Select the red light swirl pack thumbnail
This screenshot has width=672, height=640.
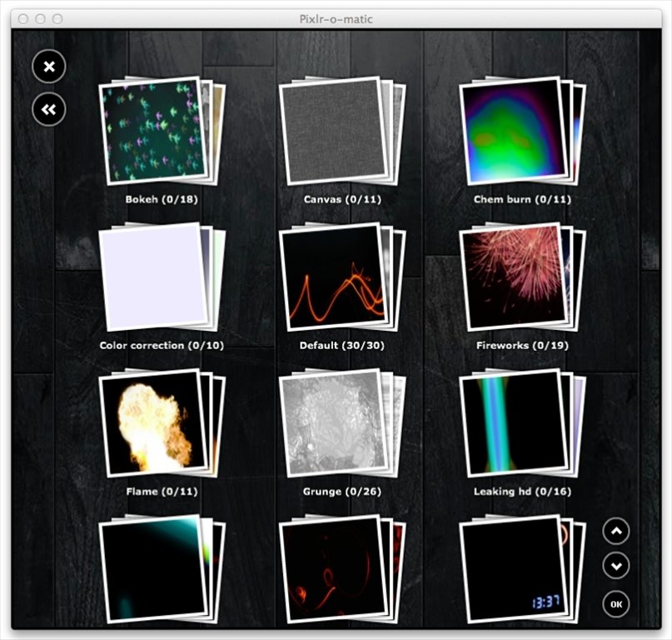(342, 569)
